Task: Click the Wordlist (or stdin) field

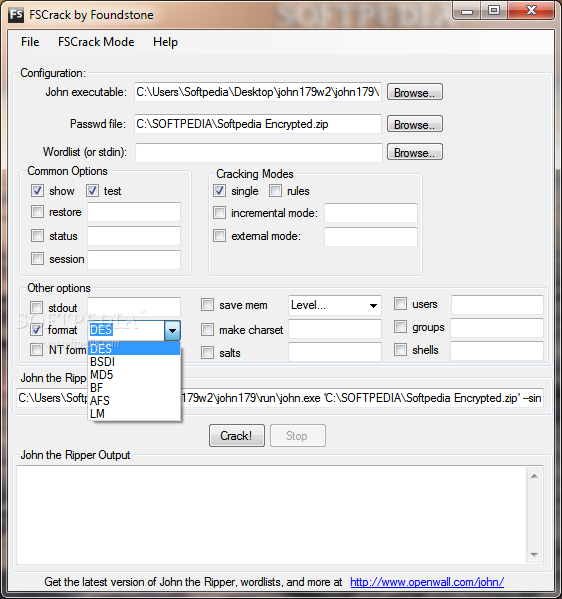Action: [x=259, y=152]
